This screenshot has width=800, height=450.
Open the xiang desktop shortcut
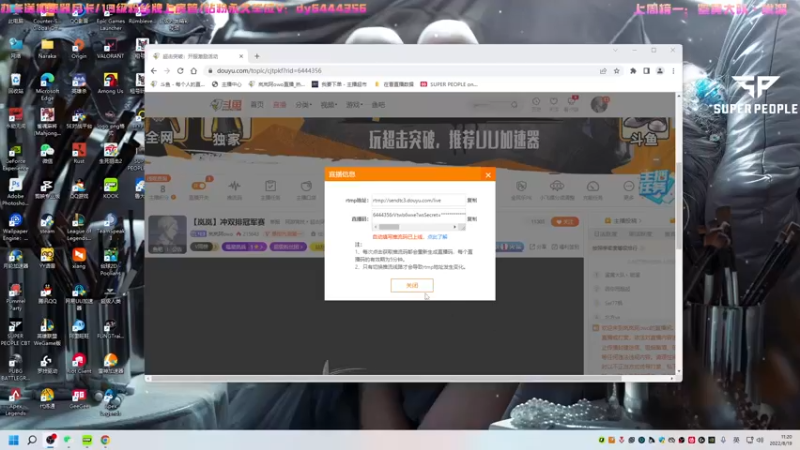(x=79, y=258)
